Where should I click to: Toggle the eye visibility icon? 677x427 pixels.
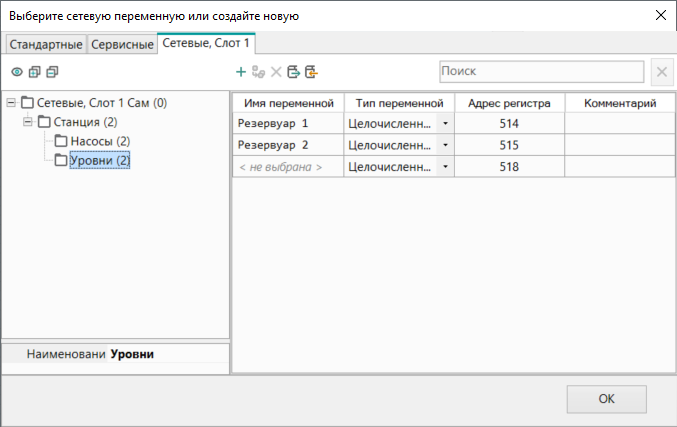[x=17, y=72]
